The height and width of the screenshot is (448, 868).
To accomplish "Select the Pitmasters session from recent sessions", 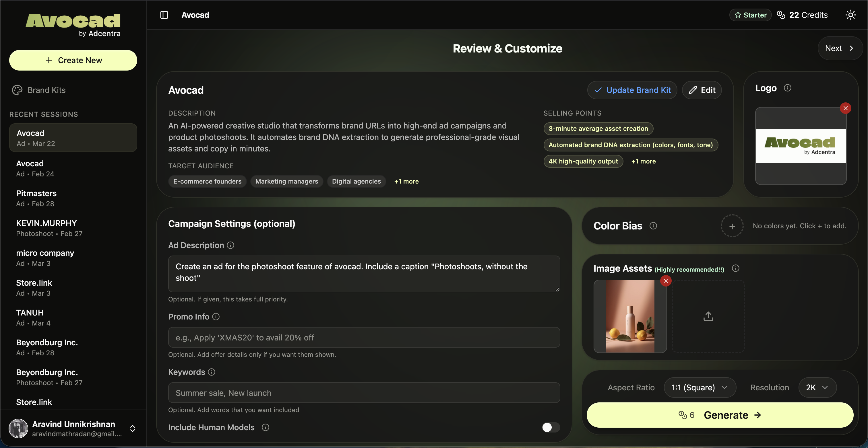I will point(72,198).
